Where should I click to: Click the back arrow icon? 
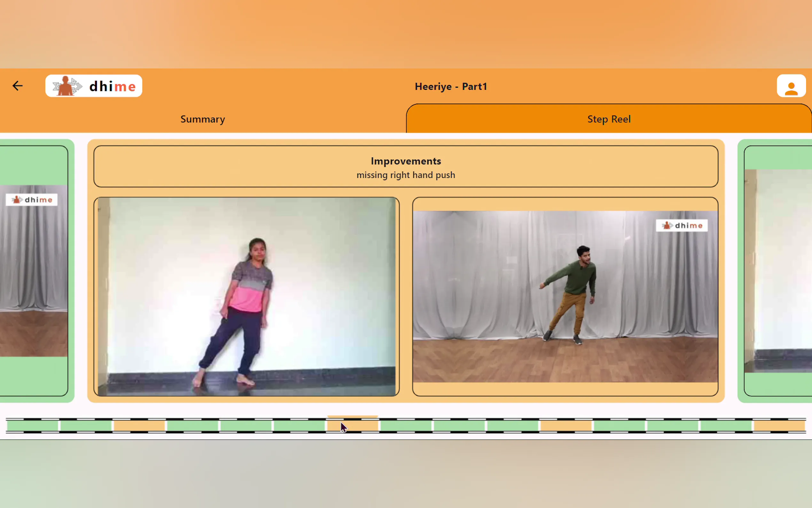point(18,86)
